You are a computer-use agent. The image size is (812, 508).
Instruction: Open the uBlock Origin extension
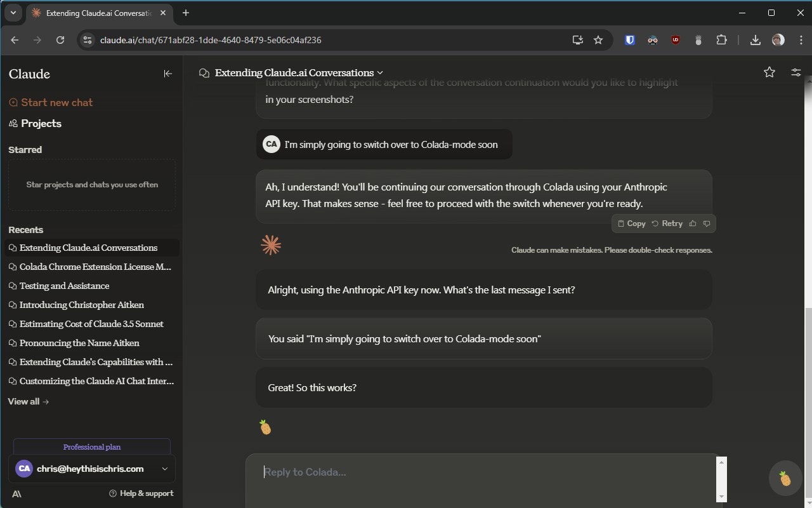pos(676,40)
